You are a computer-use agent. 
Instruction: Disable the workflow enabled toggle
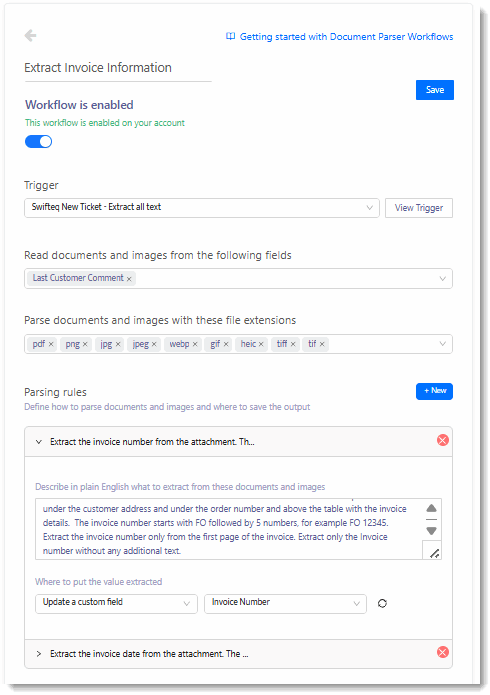(x=39, y=142)
